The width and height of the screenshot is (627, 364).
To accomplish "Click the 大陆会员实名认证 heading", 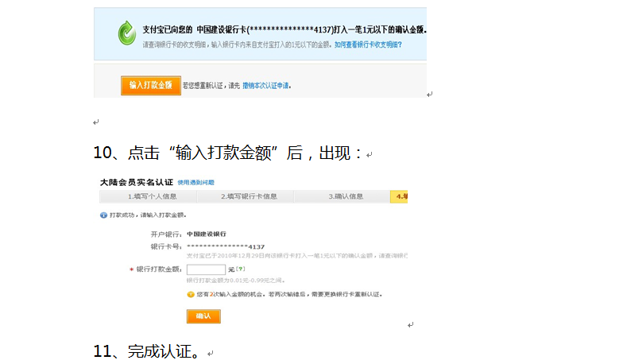I will pyautogui.click(x=136, y=183).
